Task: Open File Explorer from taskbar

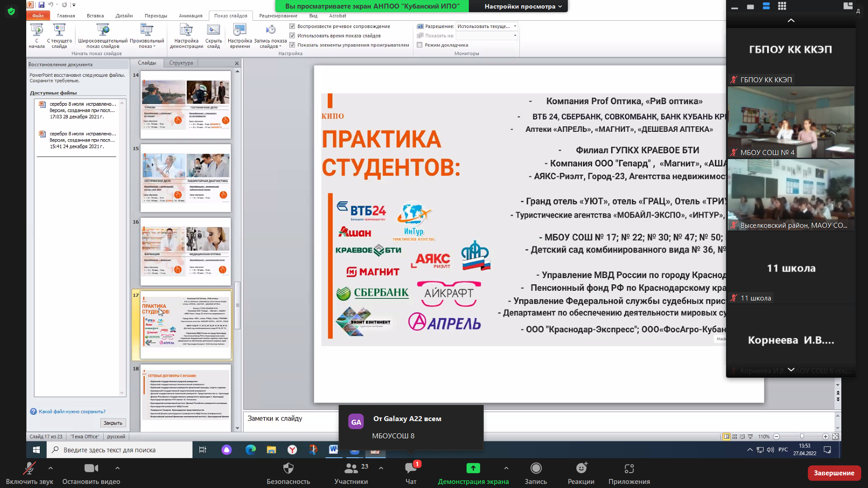Action: [271, 450]
